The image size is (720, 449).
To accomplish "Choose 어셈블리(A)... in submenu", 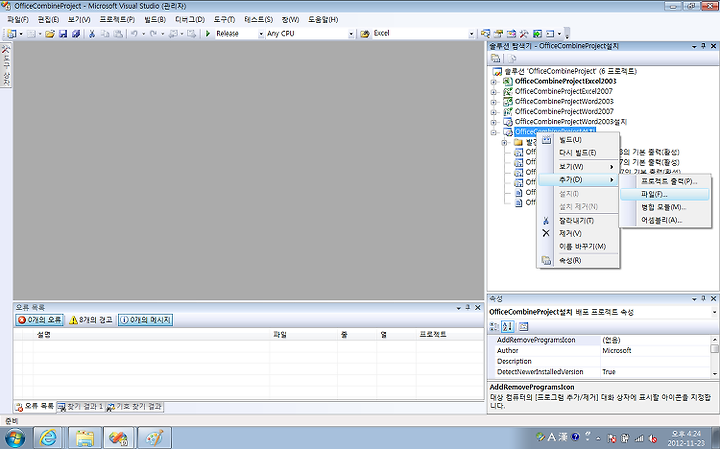I will coord(664,220).
